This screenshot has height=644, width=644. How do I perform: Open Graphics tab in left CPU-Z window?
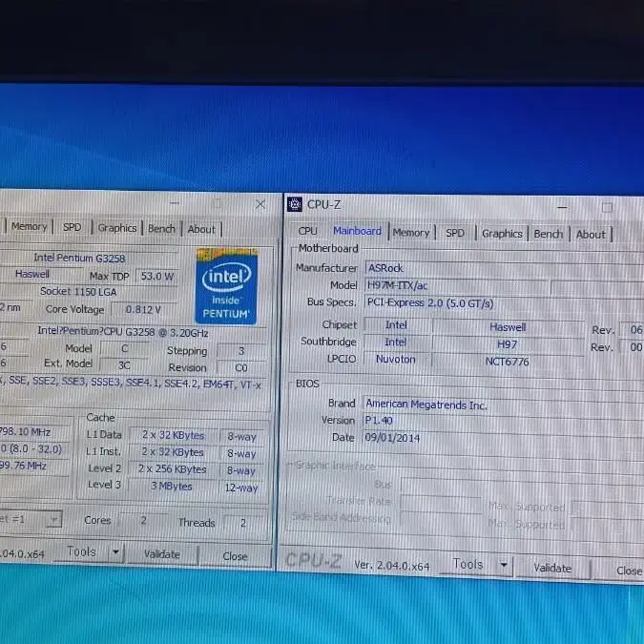116,228
